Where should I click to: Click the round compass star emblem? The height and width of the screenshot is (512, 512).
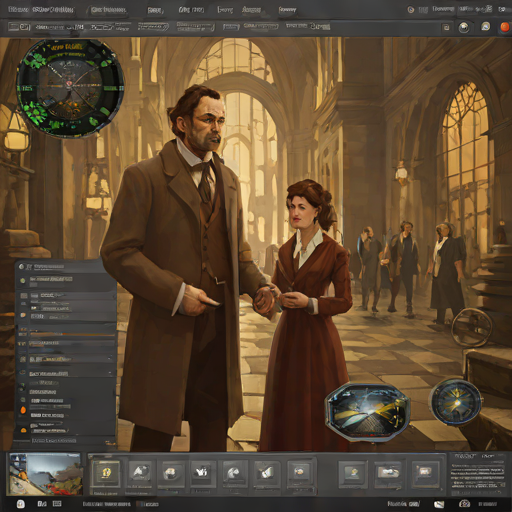[456, 402]
